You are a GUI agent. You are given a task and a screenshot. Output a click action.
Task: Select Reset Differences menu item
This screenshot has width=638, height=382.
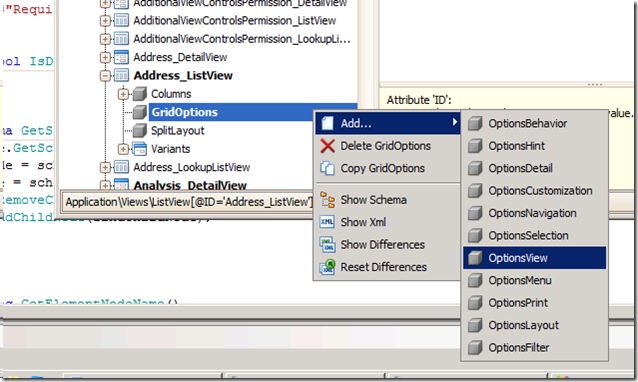pos(388,267)
